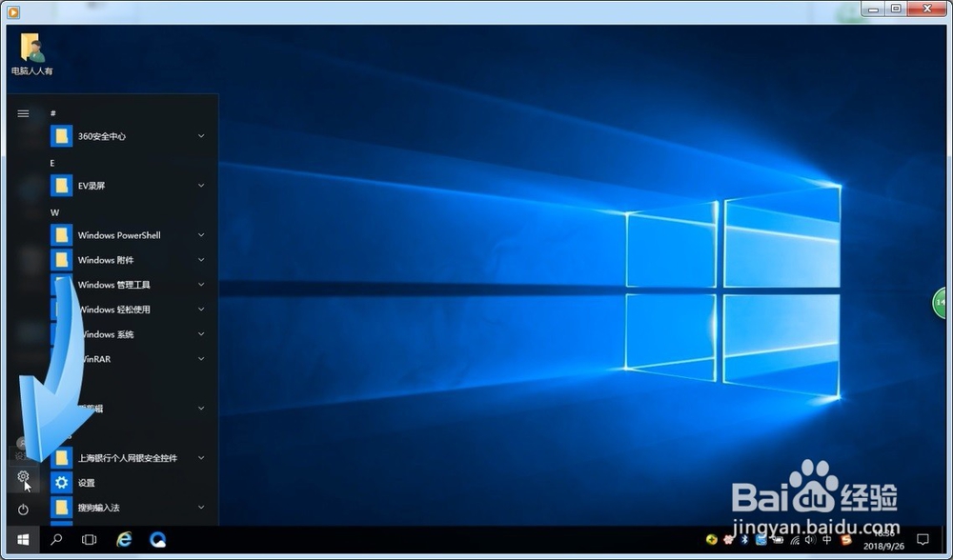Image resolution: width=953 pixels, height=560 pixels.
Task: Click the blue app tray icon beside Bluetooth
Action: click(x=760, y=539)
